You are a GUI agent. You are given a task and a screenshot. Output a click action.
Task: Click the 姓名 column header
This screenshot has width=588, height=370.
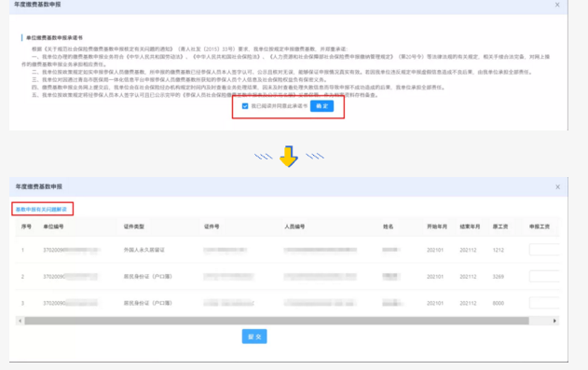click(389, 226)
